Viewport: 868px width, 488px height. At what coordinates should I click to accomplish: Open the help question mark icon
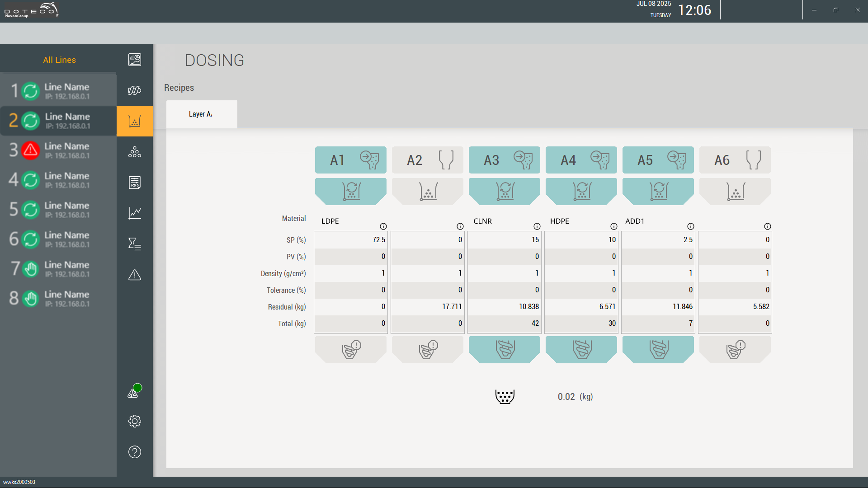point(134,452)
